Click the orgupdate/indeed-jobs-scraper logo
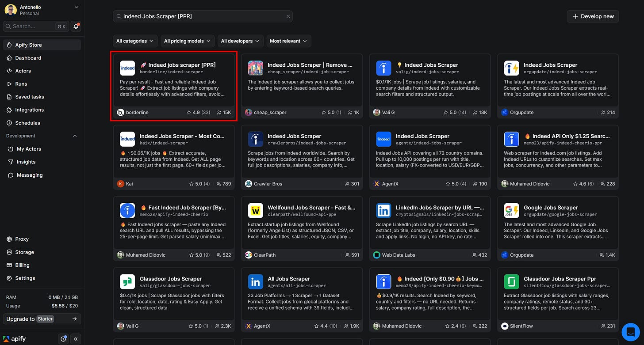The width and height of the screenshot is (644, 345). [x=512, y=68]
